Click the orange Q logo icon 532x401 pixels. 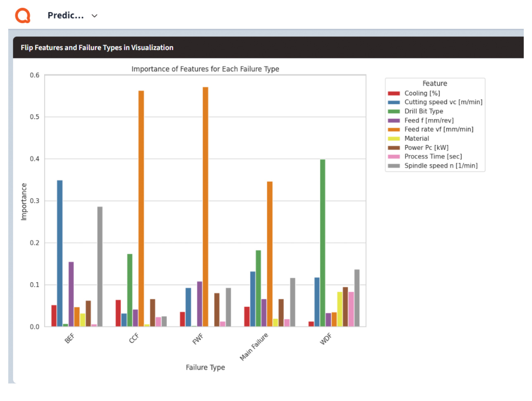(x=23, y=16)
